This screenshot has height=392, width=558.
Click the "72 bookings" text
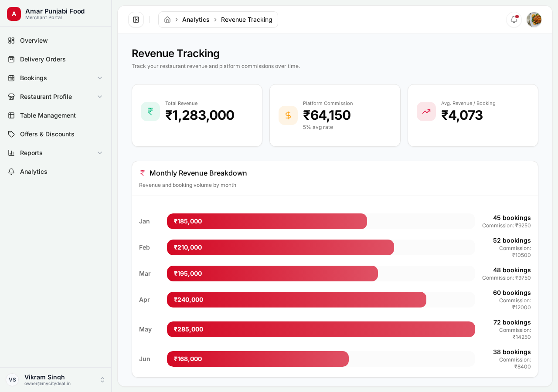pyautogui.click(x=512, y=322)
